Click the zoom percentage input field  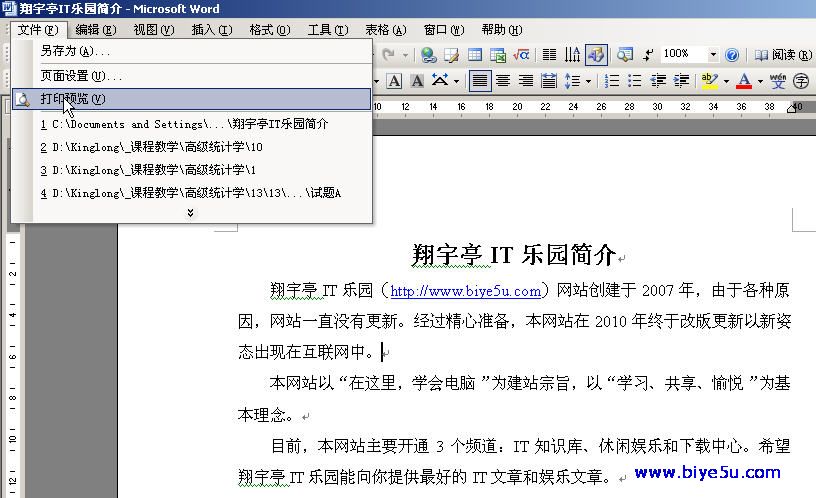(683, 54)
